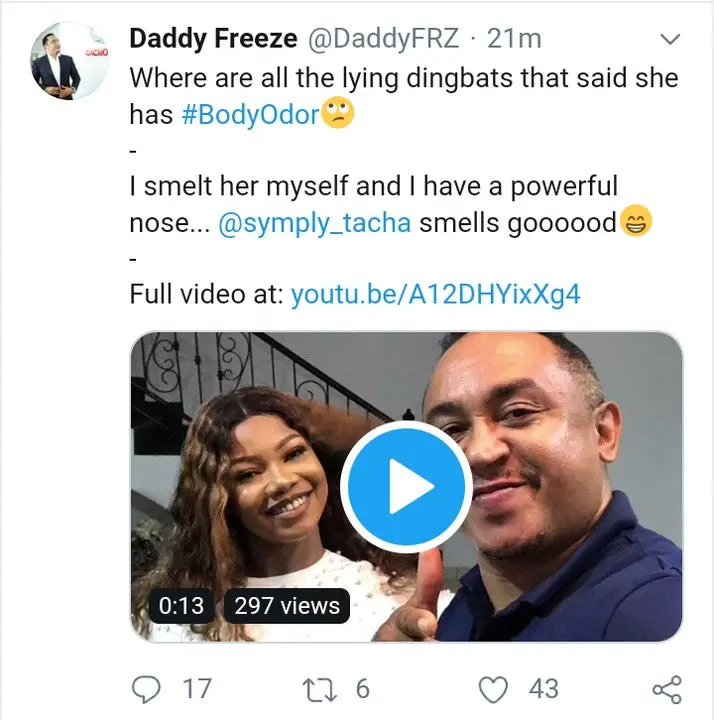Like the tweet with the heart icon
The height and width of the screenshot is (720, 714).
pyautogui.click(x=493, y=689)
